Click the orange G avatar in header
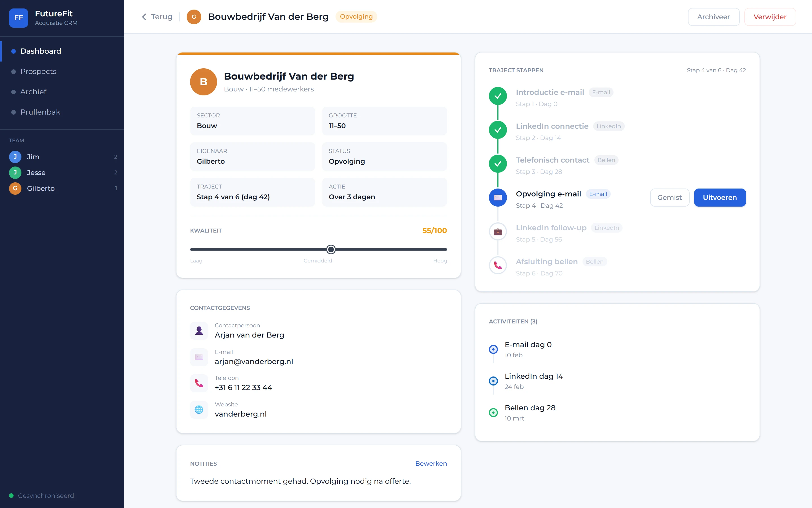 click(x=194, y=17)
